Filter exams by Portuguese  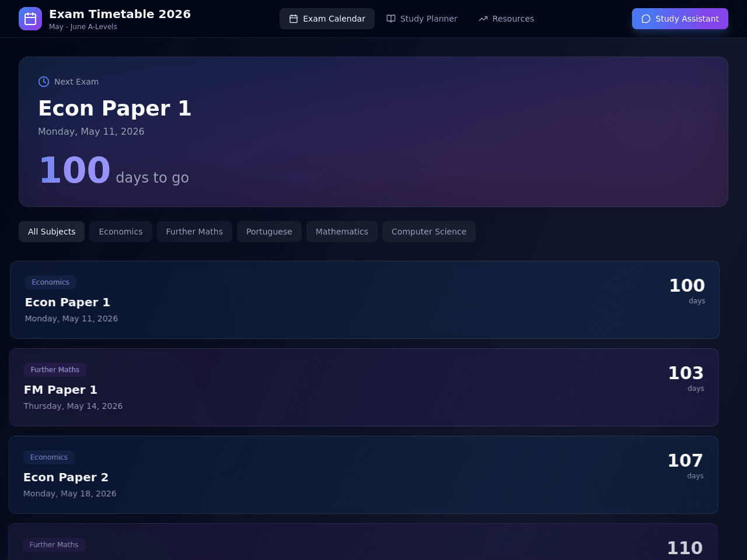[x=269, y=232]
